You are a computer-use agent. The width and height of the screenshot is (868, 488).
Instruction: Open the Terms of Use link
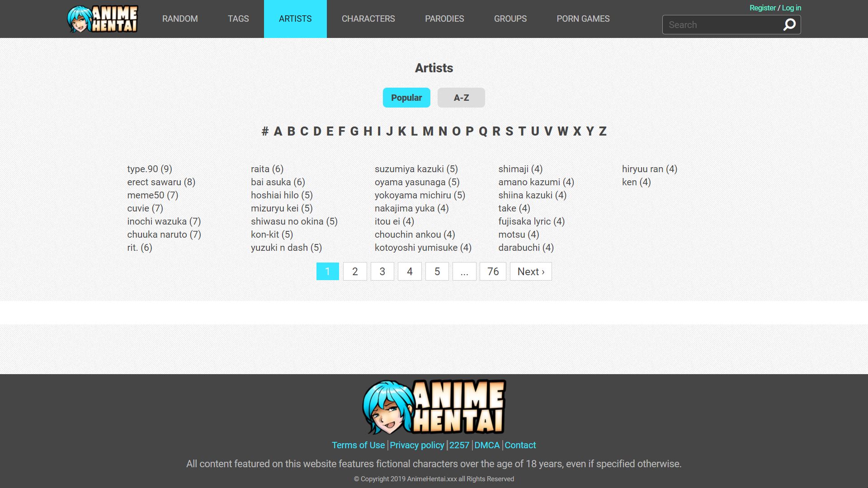[358, 445]
